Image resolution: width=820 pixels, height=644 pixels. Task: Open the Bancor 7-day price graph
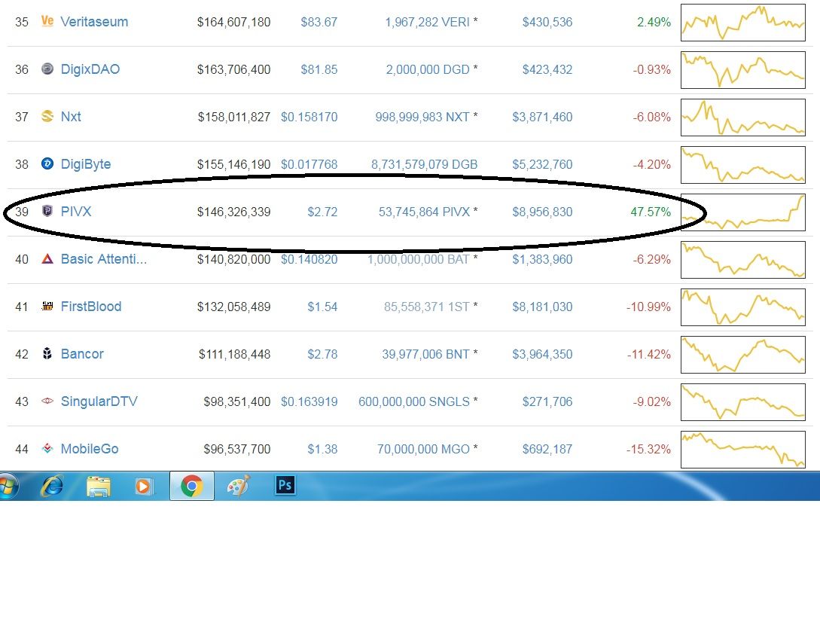click(x=743, y=355)
